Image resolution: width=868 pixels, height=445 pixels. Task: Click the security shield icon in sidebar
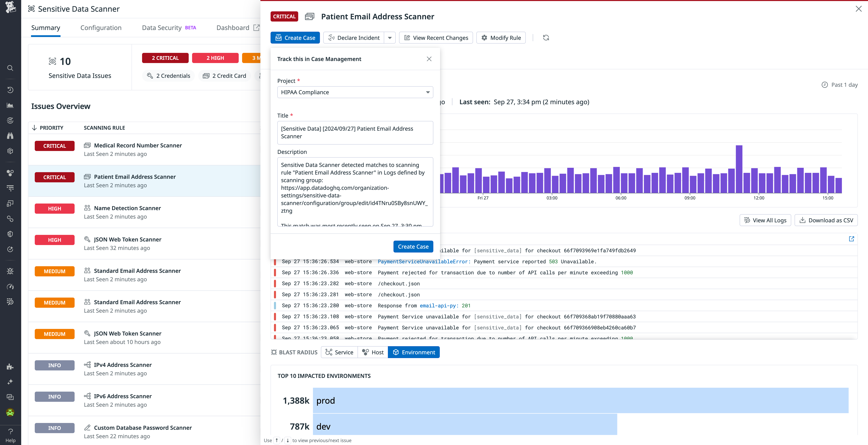[10, 234]
